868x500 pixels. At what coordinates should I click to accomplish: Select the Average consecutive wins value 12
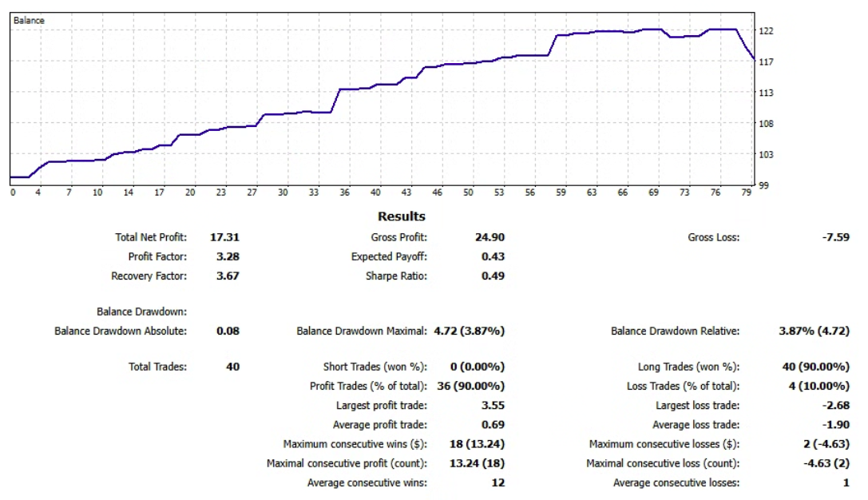coord(497,482)
